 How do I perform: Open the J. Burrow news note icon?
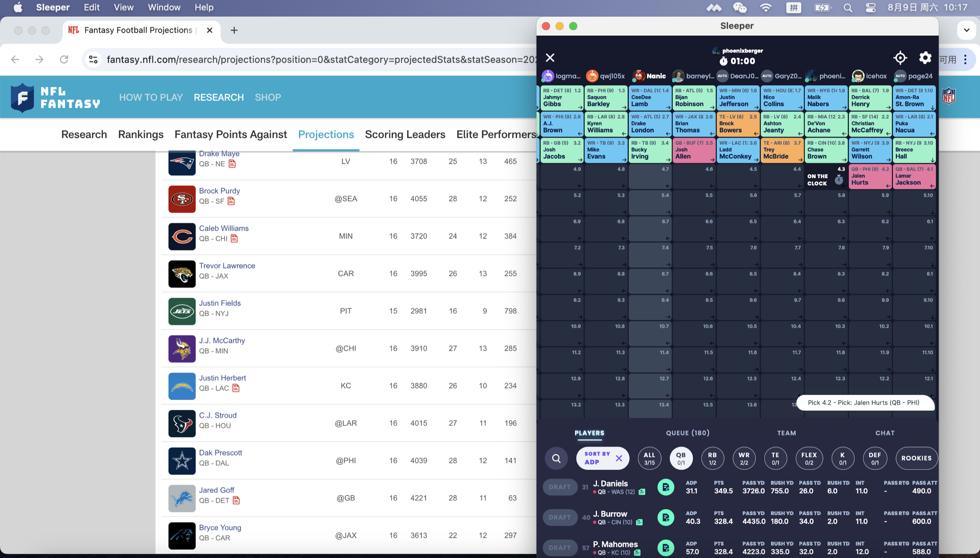(639, 522)
